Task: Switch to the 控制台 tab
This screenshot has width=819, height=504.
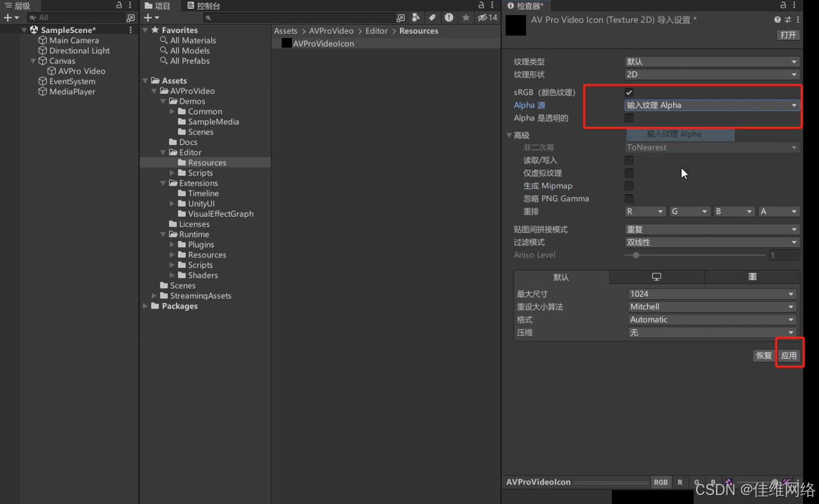Action: [x=204, y=6]
